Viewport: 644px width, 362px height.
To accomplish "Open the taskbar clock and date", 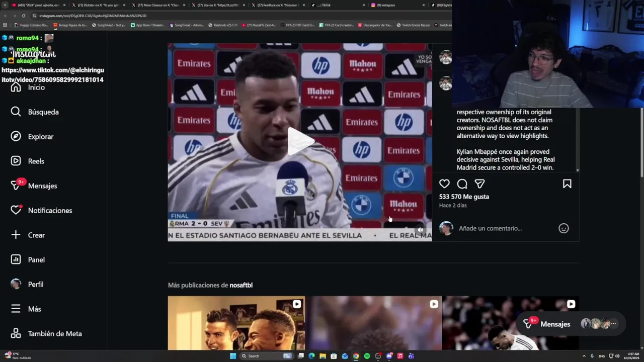I will pos(632,356).
